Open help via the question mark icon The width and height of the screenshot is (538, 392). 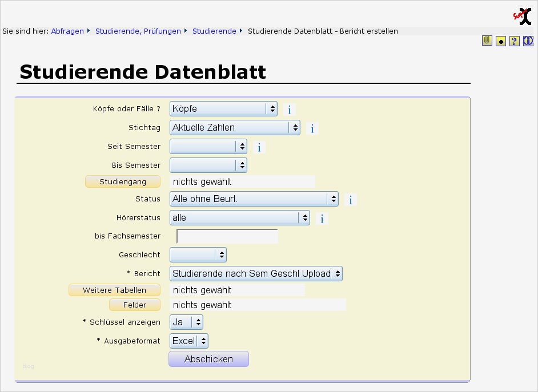pos(513,41)
